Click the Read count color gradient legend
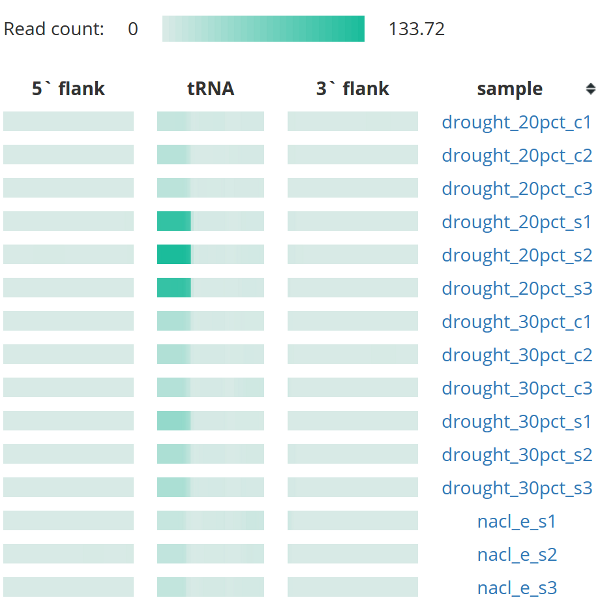 coord(263,29)
